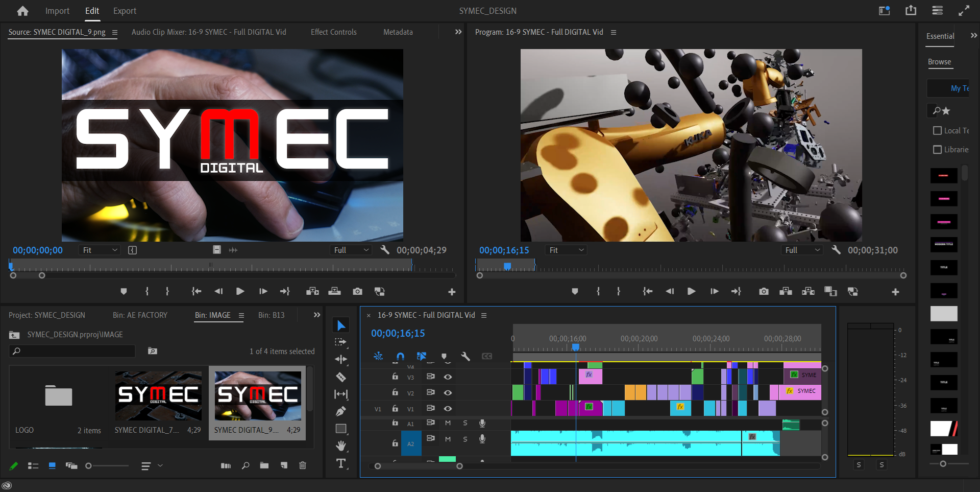
Task: Select the Razor tool
Action: 341,377
